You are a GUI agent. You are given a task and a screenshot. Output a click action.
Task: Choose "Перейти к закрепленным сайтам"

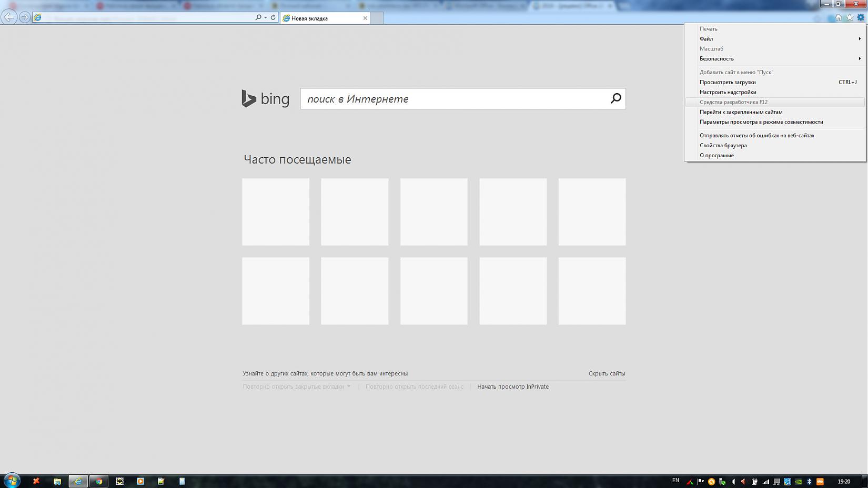(775, 112)
